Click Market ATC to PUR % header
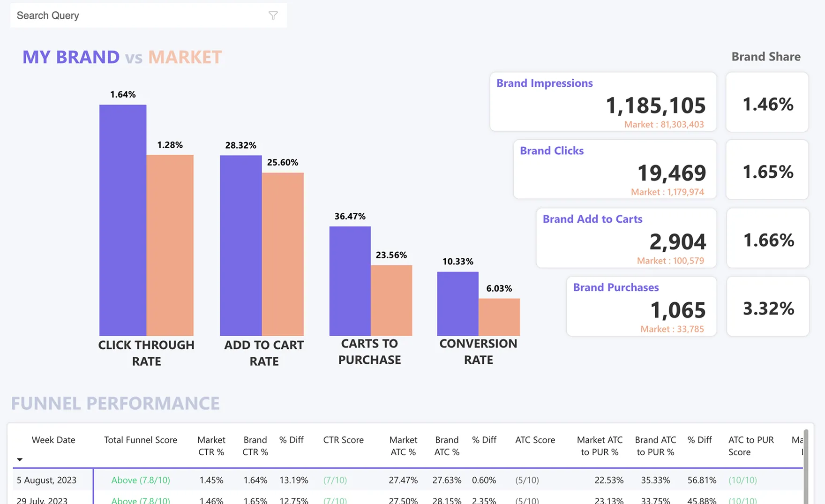The width and height of the screenshot is (825, 504). pyautogui.click(x=600, y=446)
